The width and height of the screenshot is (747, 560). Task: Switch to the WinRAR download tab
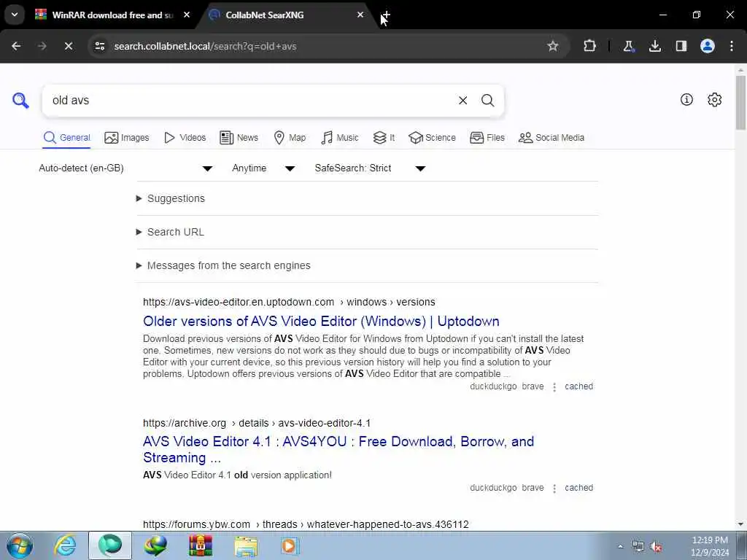click(x=112, y=15)
